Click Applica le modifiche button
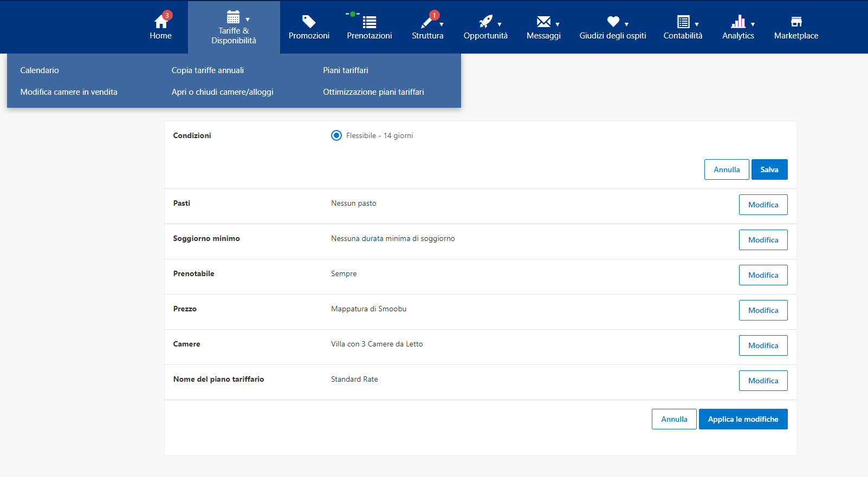This screenshot has height=477, width=868. click(743, 419)
